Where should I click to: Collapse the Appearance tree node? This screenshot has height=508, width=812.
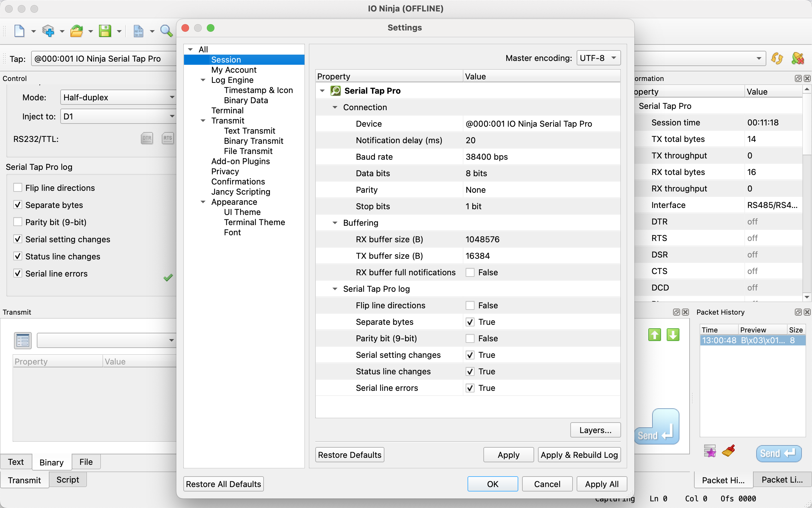point(203,202)
